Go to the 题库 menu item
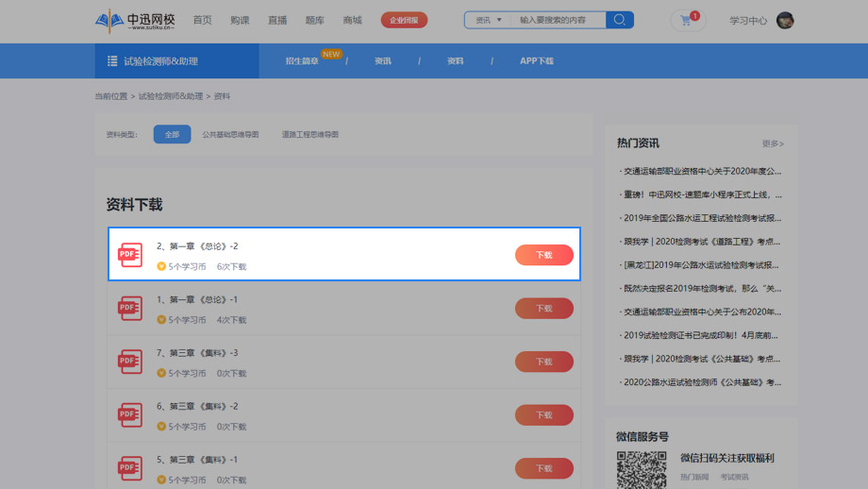This screenshot has height=489, width=868. pyautogui.click(x=314, y=20)
